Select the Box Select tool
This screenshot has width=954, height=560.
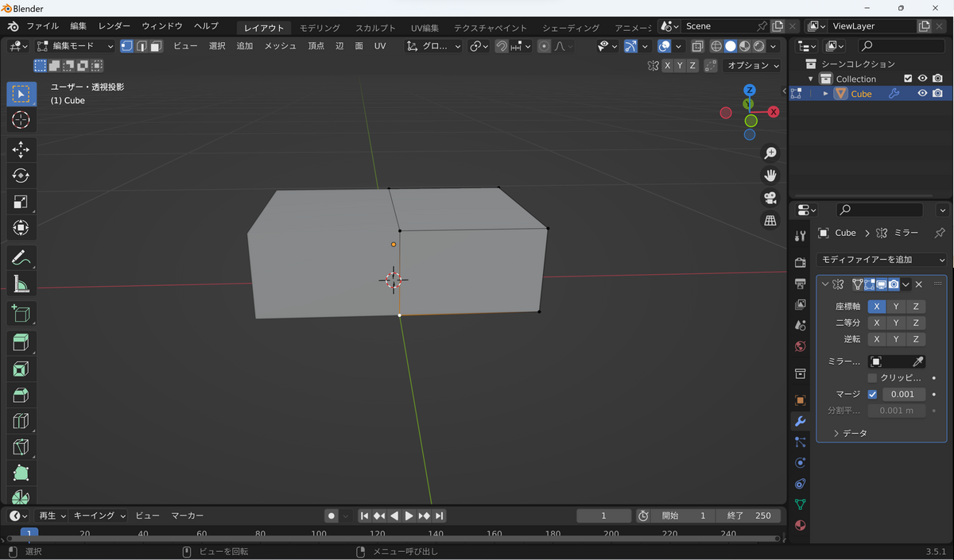click(x=21, y=94)
